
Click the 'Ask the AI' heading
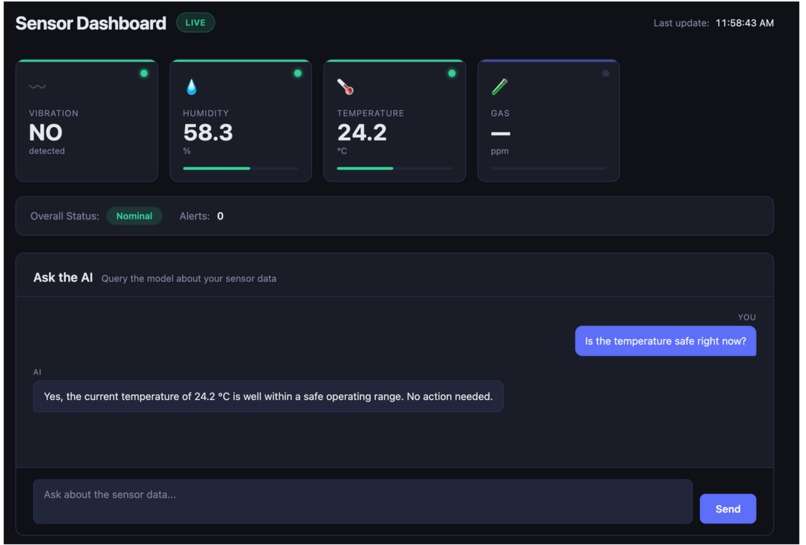63,278
